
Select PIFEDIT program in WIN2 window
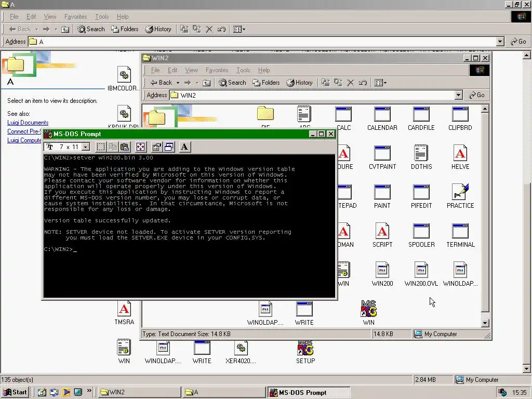[x=421, y=196]
